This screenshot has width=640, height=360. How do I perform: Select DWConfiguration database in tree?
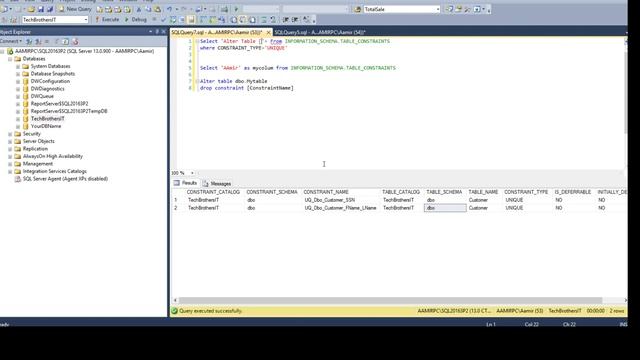[x=50, y=81]
